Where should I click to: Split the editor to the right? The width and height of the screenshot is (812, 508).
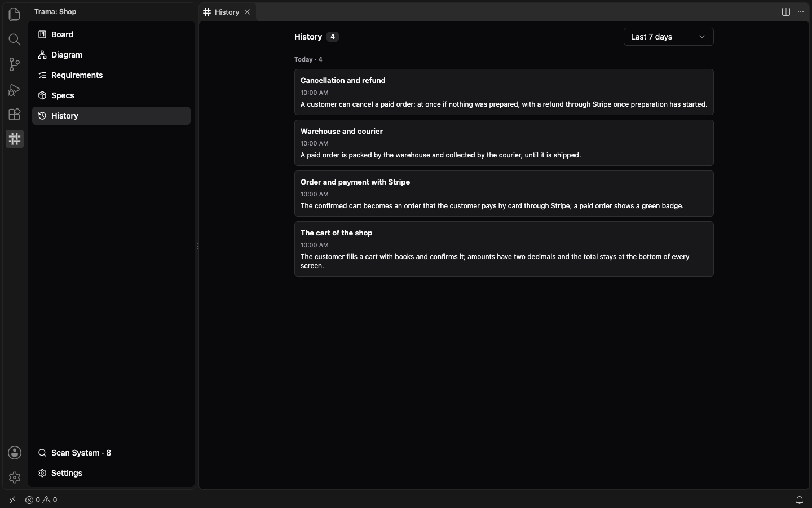click(786, 12)
